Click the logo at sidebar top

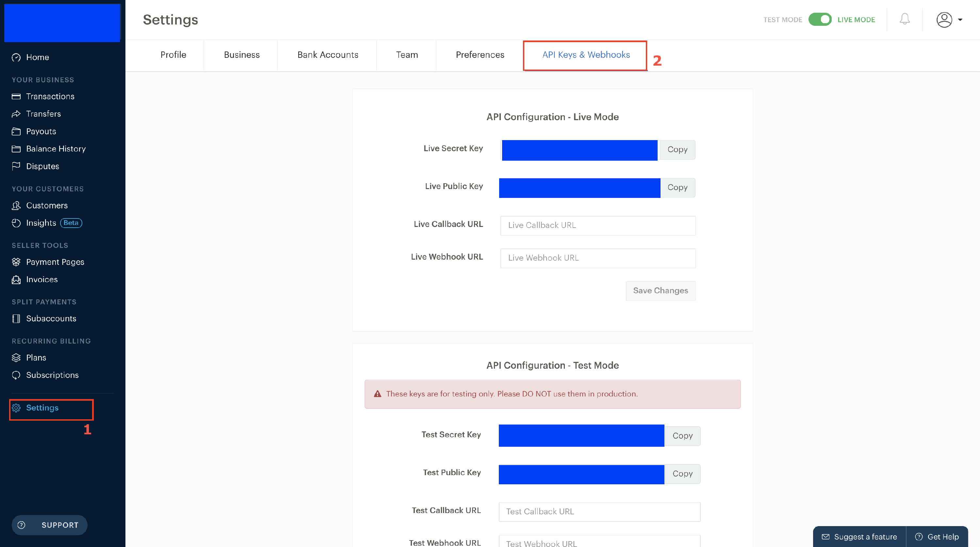pos(62,23)
